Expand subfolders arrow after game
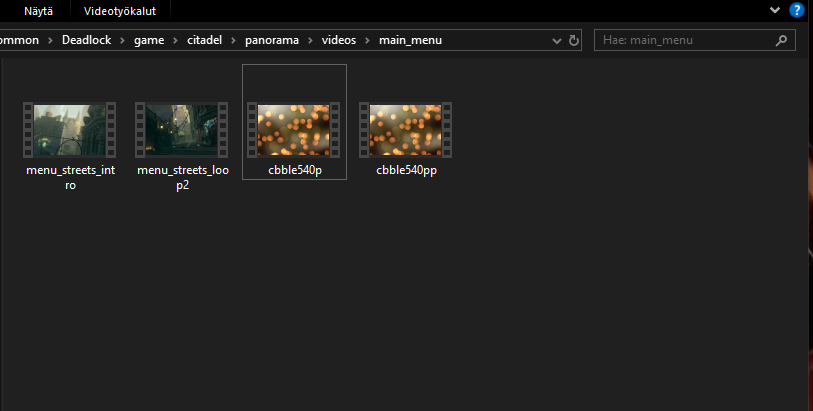The height and width of the screenshot is (411, 813). (176, 40)
